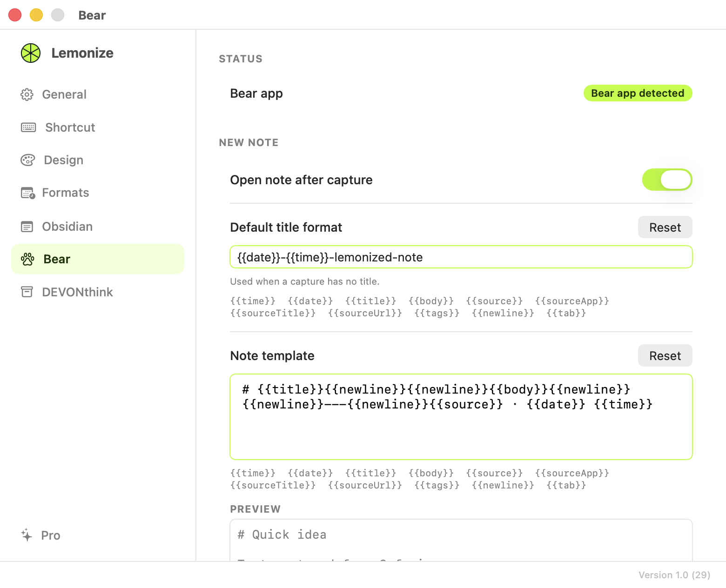726x588 pixels.
Task: Go to the Formats section
Action: [98, 193]
